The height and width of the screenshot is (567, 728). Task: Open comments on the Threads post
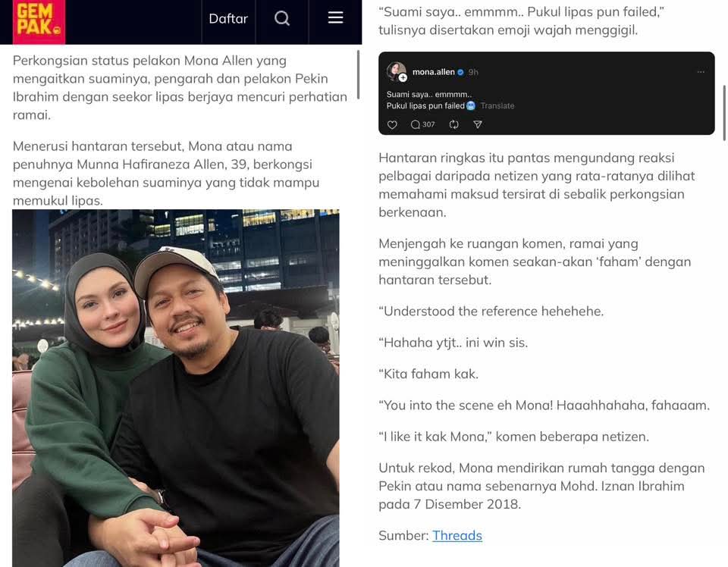click(x=416, y=124)
